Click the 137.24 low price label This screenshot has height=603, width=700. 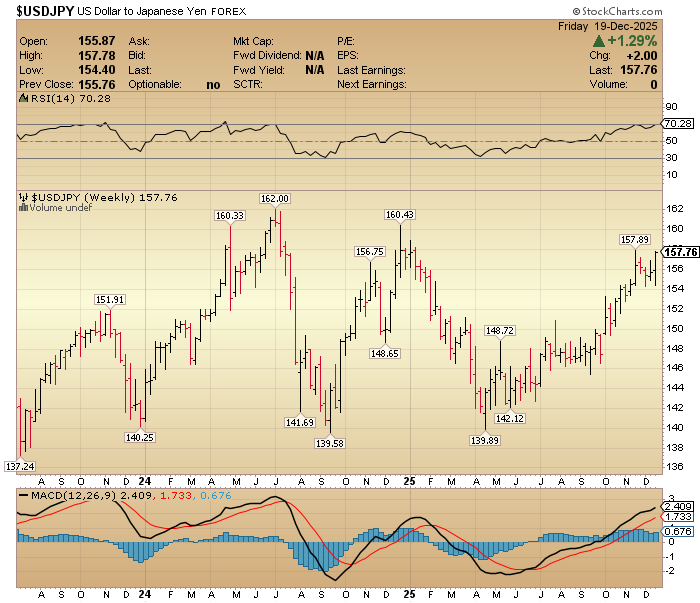(x=20, y=466)
